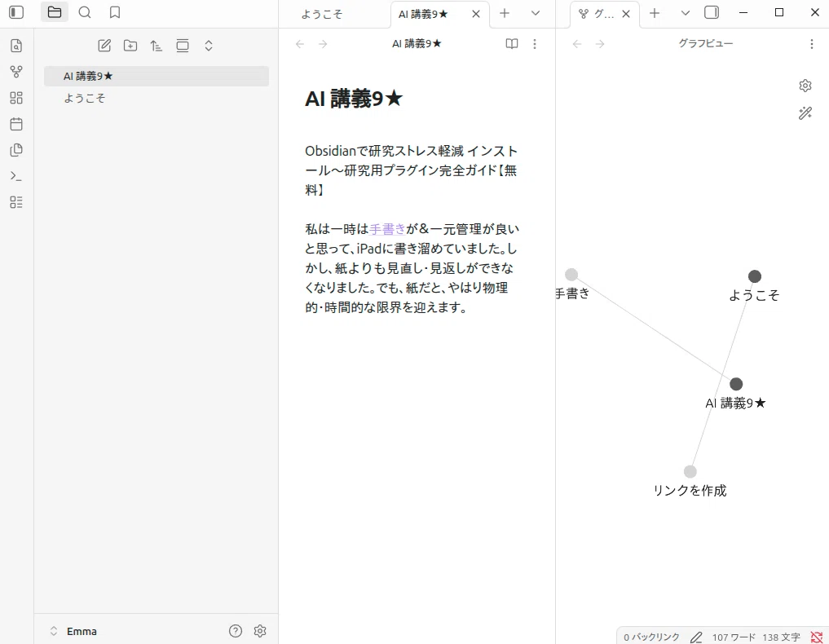Viewport: 829px width, 644px height.
Task: Navigate forward in graph view pane
Action: 600,44
